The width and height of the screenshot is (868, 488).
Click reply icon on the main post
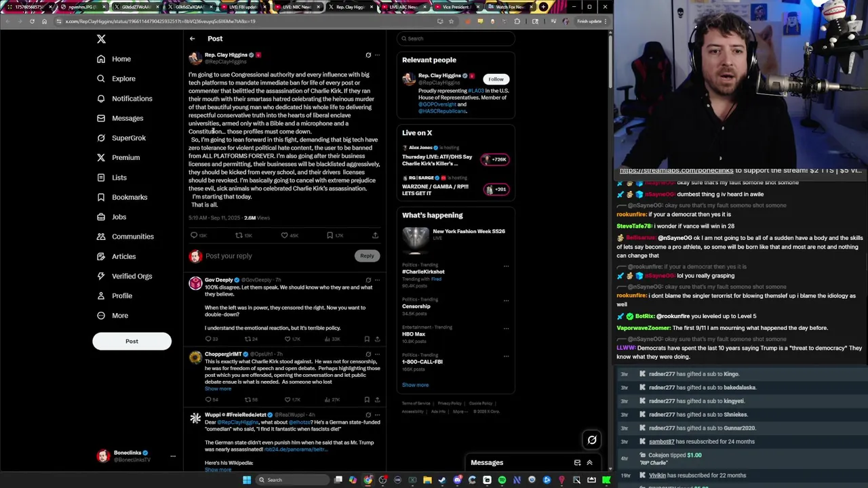tap(194, 235)
